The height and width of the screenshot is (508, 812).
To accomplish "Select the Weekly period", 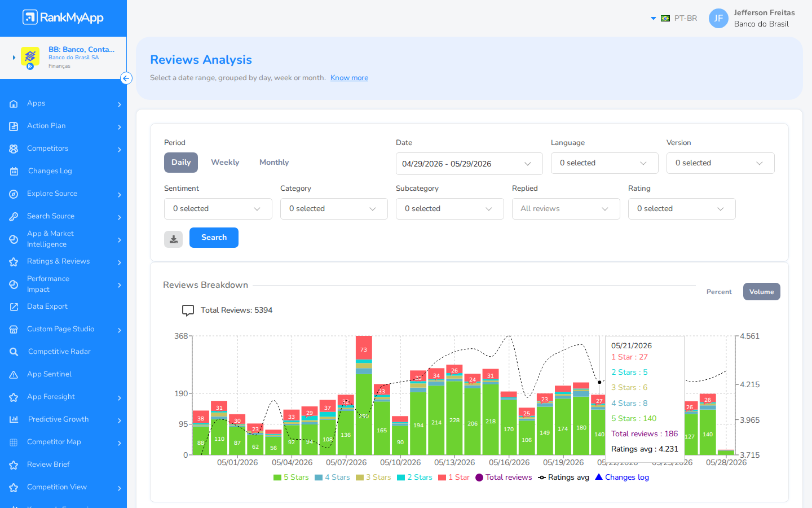I will click(x=225, y=163).
